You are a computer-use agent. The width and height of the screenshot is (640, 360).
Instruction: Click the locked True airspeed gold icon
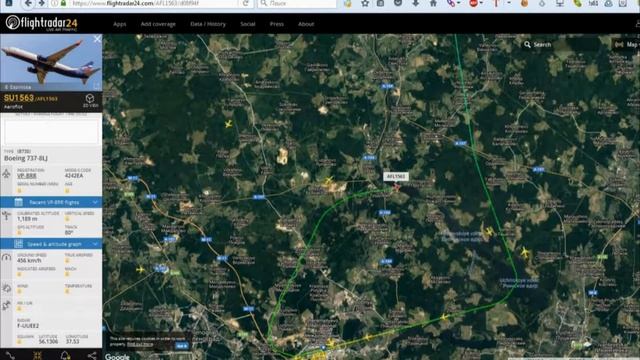[67, 260]
